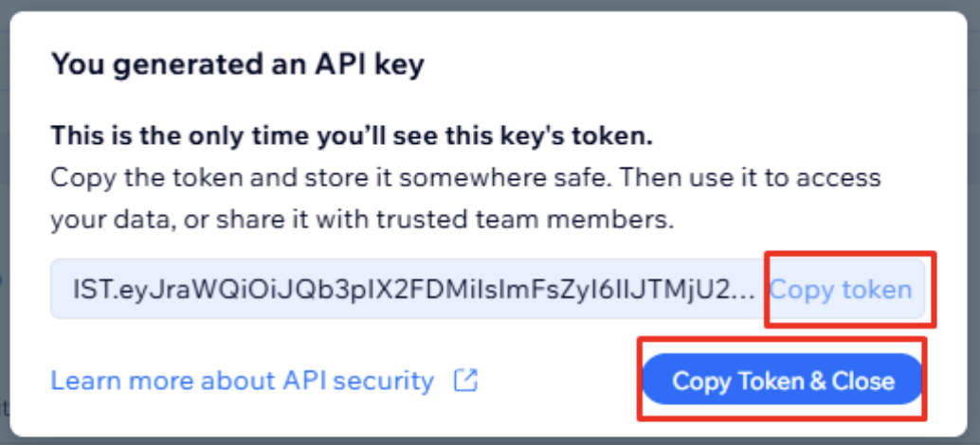The width and height of the screenshot is (980, 445).
Task: Click the 'IST.' prefix in the token box
Action: click(95, 290)
